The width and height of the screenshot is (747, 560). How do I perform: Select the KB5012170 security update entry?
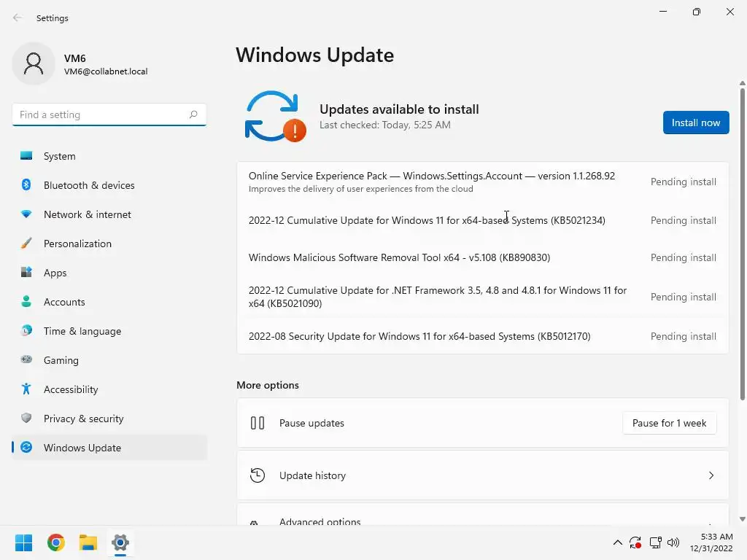coord(483,336)
